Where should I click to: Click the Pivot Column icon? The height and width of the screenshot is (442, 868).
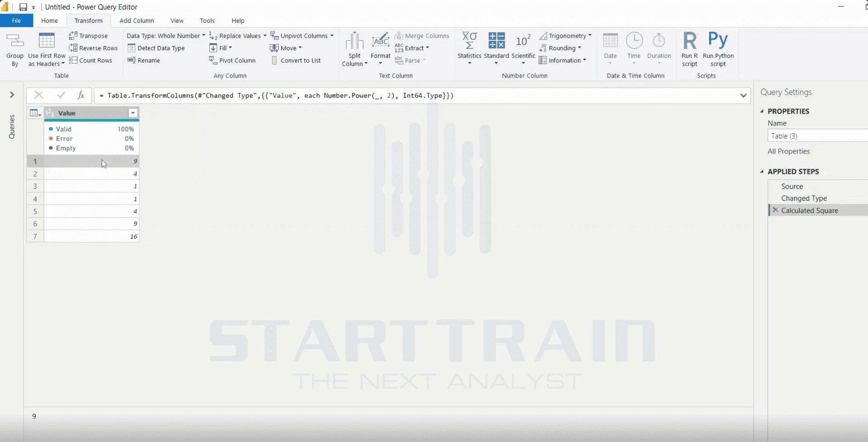(213, 60)
